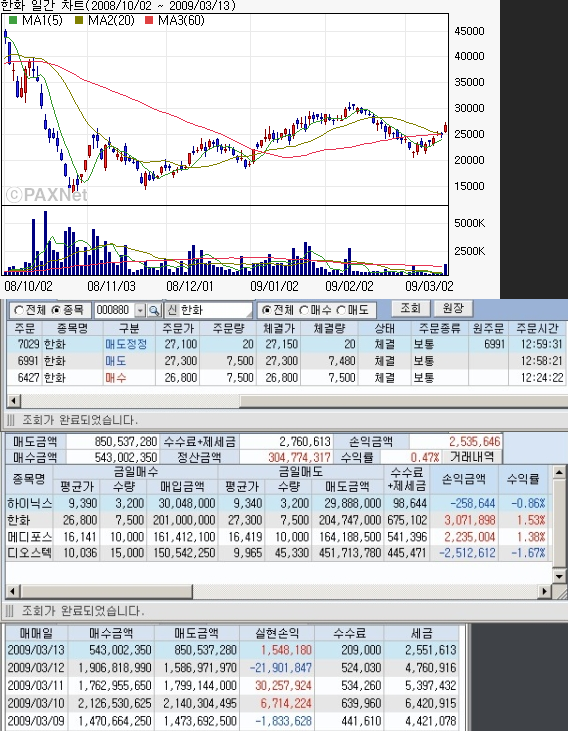Select the 매도 radio button
The image size is (568, 731).
point(341,310)
